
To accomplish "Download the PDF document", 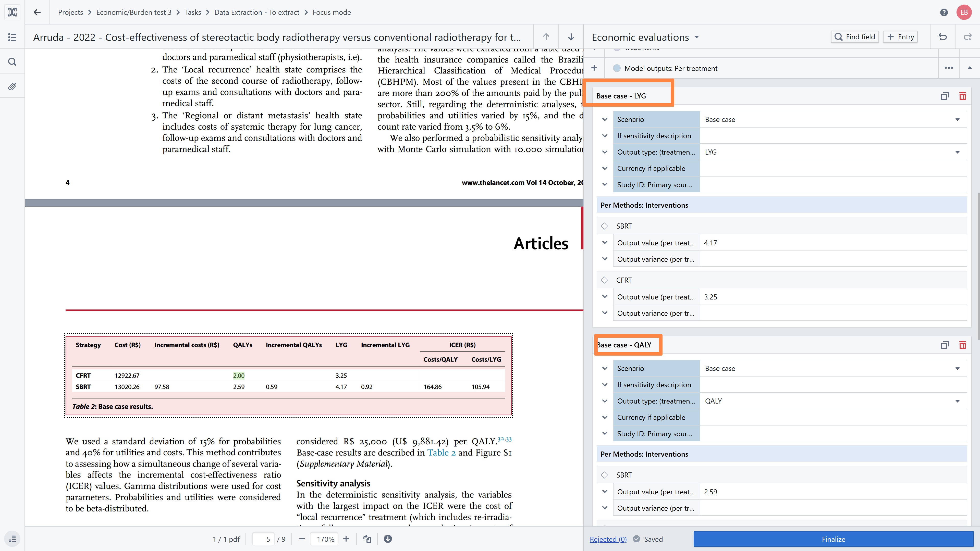I will point(388,539).
